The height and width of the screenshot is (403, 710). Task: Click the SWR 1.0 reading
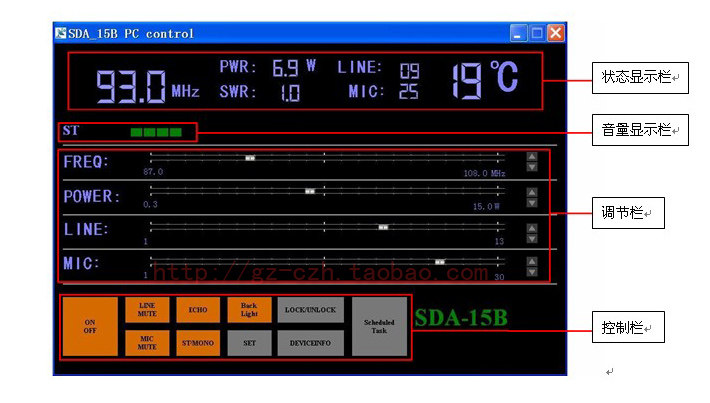[x=260, y=92]
